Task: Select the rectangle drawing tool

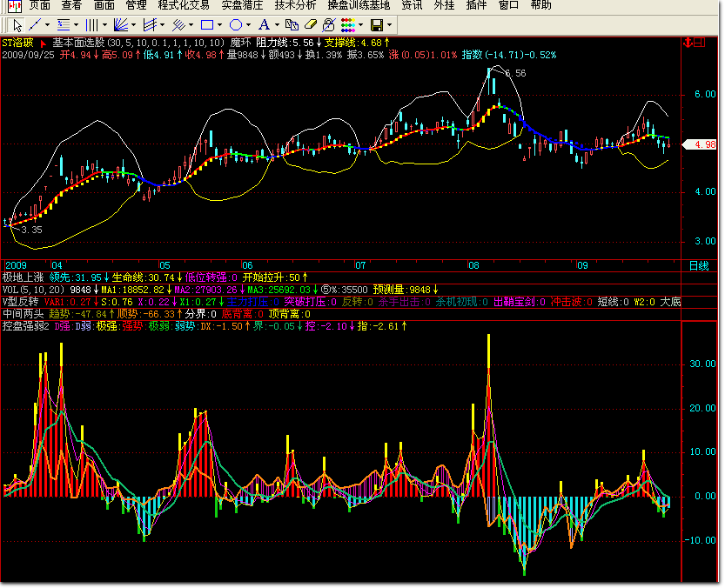Action: tap(206, 25)
